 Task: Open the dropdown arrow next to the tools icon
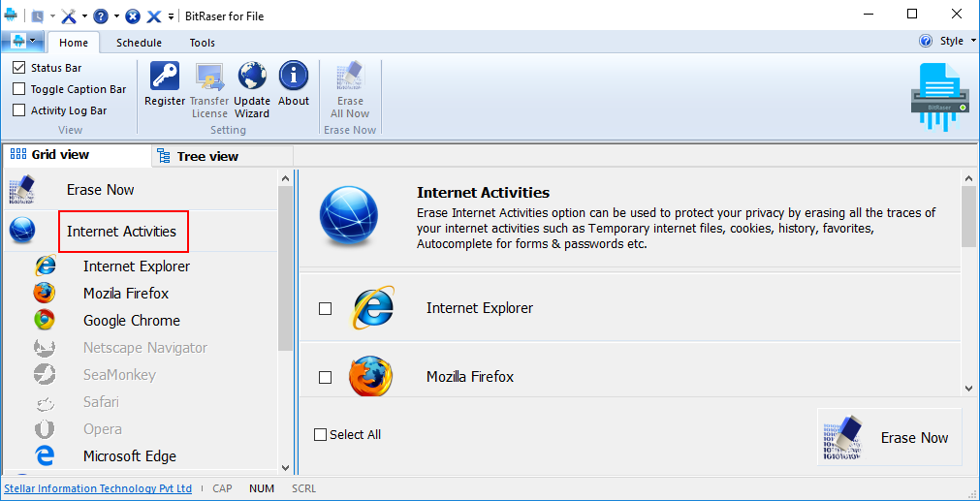pyautogui.click(x=84, y=16)
